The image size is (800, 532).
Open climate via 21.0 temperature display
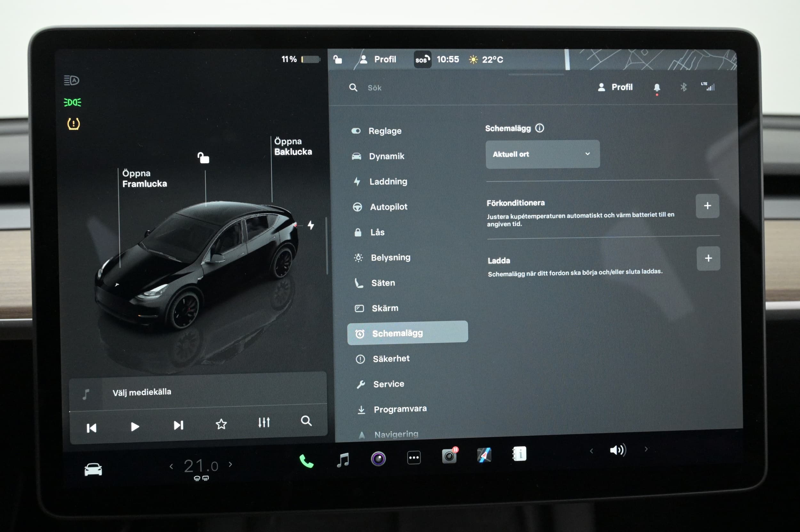coord(201,466)
